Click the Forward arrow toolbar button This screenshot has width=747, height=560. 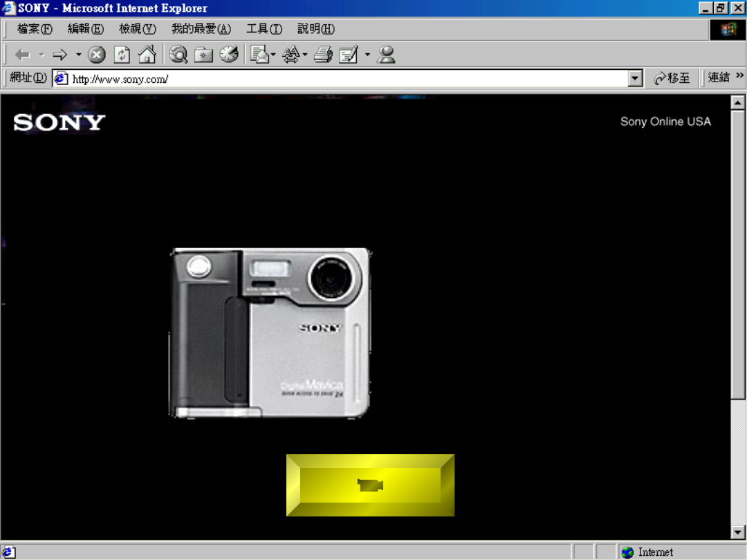tap(60, 55)
